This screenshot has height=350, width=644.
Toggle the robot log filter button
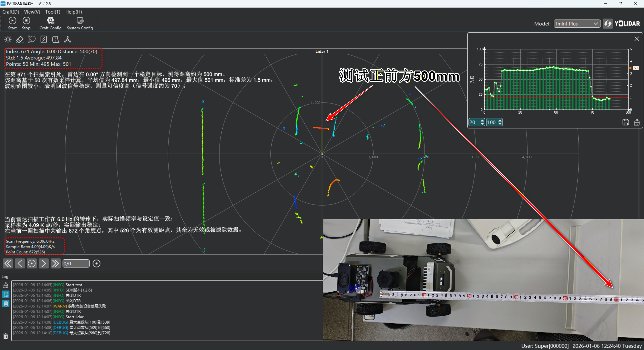click(x=6, y=303)
